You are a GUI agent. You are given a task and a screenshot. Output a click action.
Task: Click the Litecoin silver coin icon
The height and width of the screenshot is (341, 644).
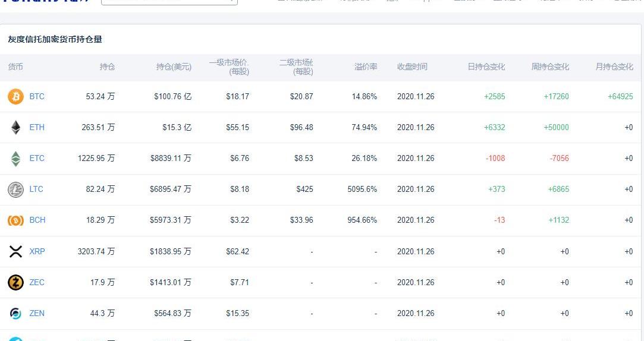click(x=15, y=190)
